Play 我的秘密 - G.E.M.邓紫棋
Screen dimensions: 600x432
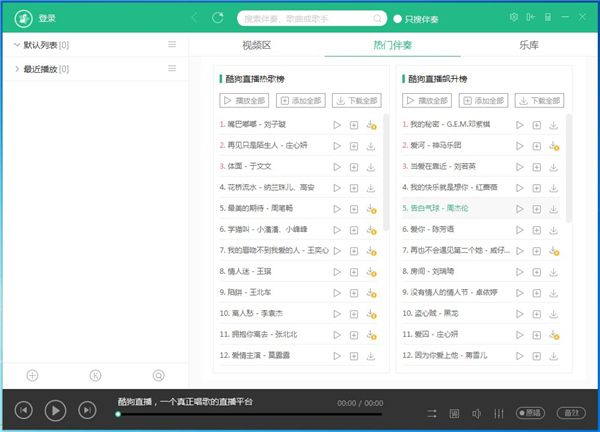pyautogui.click(x=519, y=125)
